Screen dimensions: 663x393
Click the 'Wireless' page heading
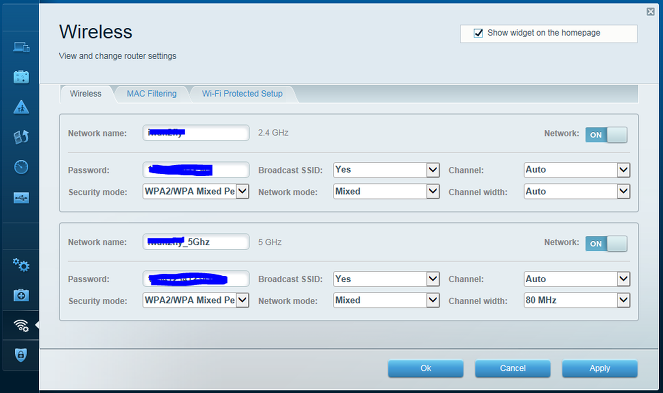tap(96, 32)
